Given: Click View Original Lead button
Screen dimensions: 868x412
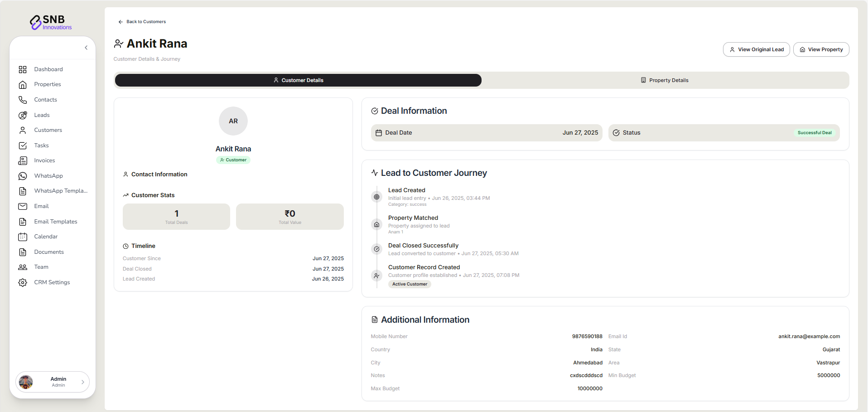Looking at the screenshot, I should 757,49.
